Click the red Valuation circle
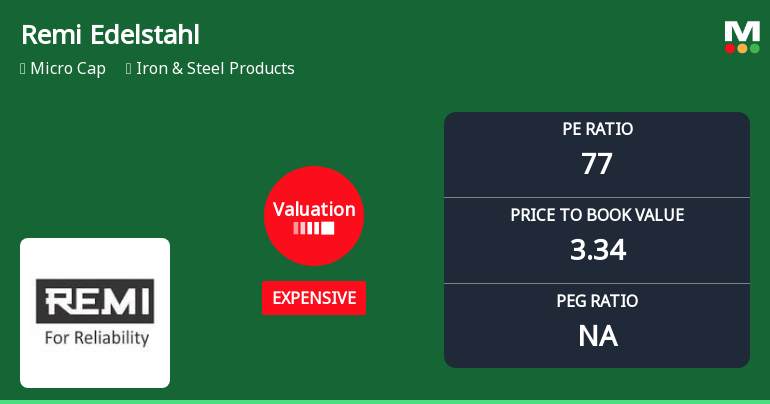 [x=314, y=215]
